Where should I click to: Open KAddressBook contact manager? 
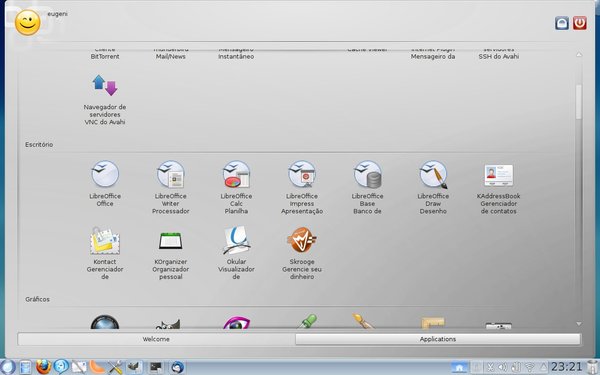coord(499,187)
